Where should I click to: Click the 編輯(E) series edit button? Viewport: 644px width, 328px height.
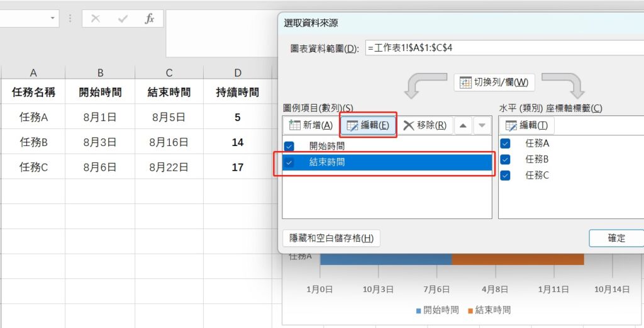pos(368,125)
